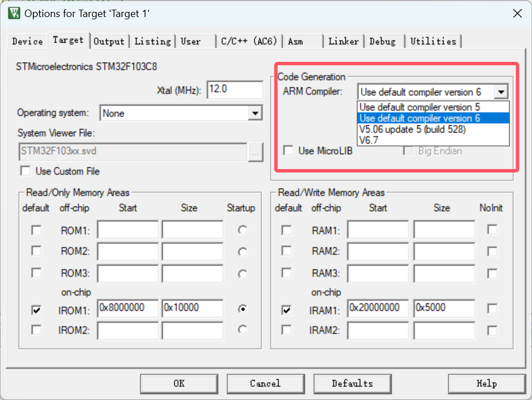Select the ROM2 Startup radio button
Screen dimensions: 532x400
pos(242,251)
